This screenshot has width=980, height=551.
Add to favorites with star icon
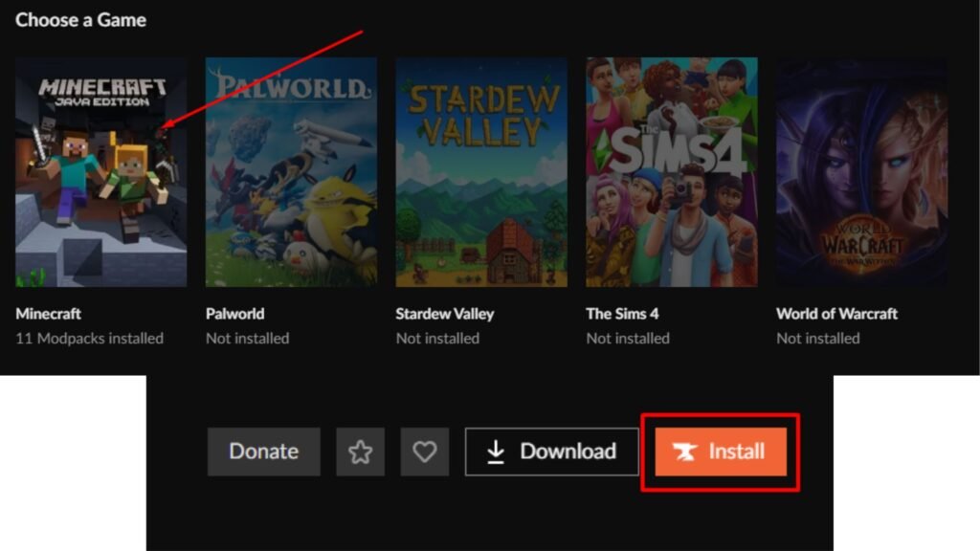coord(361,452)
